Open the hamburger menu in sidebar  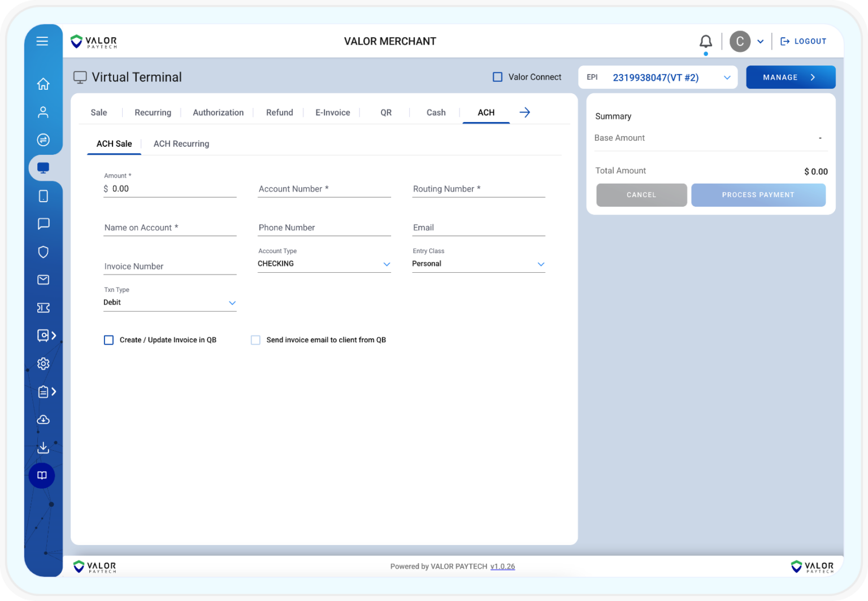tap(42, 41)
